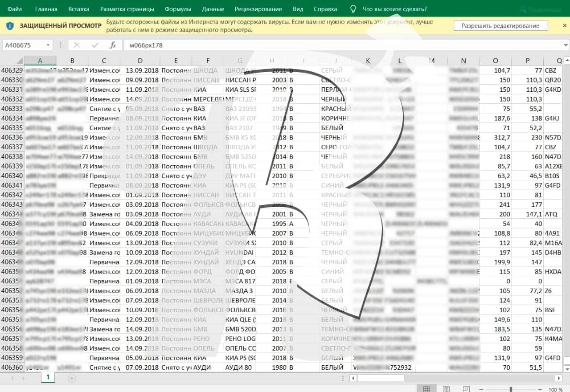Select column D header
This screenshot has width=570, height=392.
coord(140,61)
